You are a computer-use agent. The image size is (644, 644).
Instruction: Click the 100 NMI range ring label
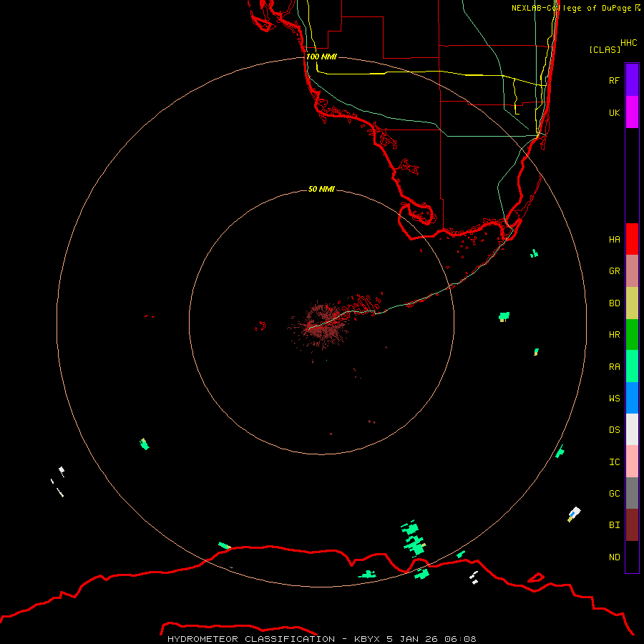point(321,57)
